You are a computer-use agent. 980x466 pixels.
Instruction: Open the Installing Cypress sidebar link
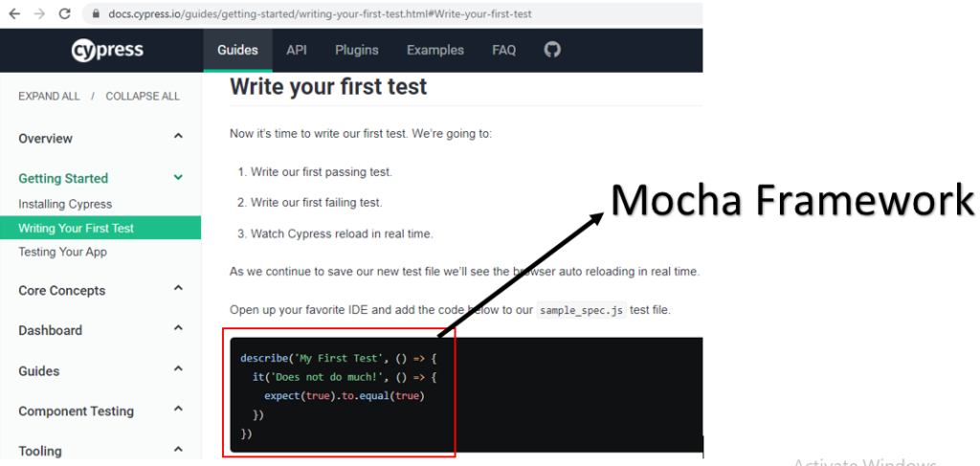point(65,204)
